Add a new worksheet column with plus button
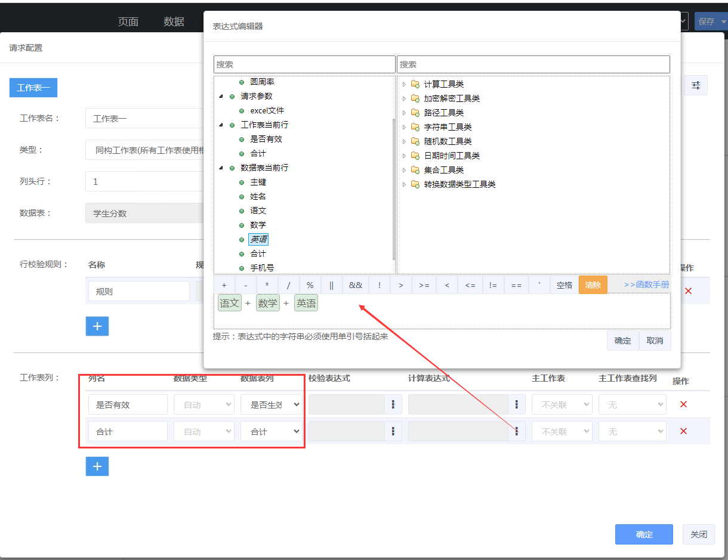Viewport: 728px width, 560px height. point(97,466)
